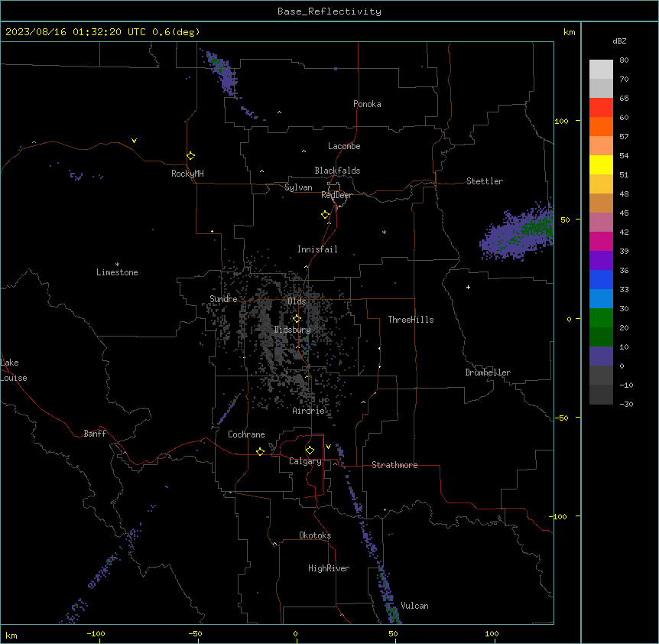The image size is (659, 644).
Task: Select the bright yellow 51-54 dBZ legend swatch
Action: click(601, 164)
